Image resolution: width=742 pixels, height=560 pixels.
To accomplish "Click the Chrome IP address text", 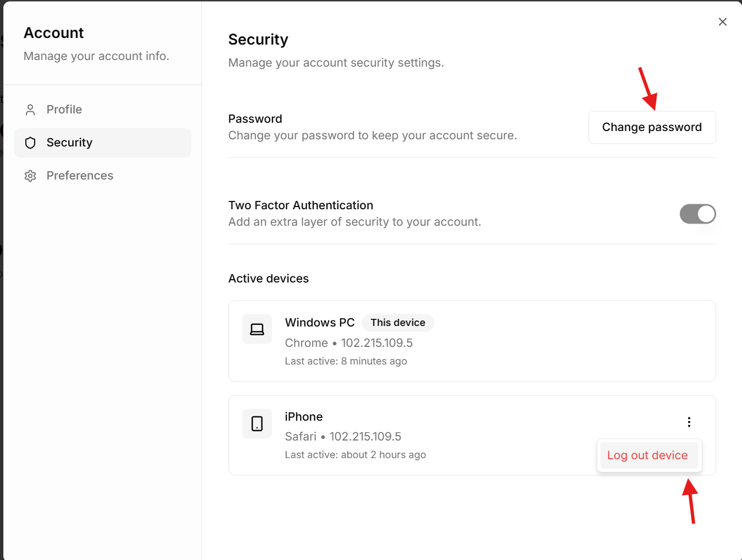I will point(377,343).
